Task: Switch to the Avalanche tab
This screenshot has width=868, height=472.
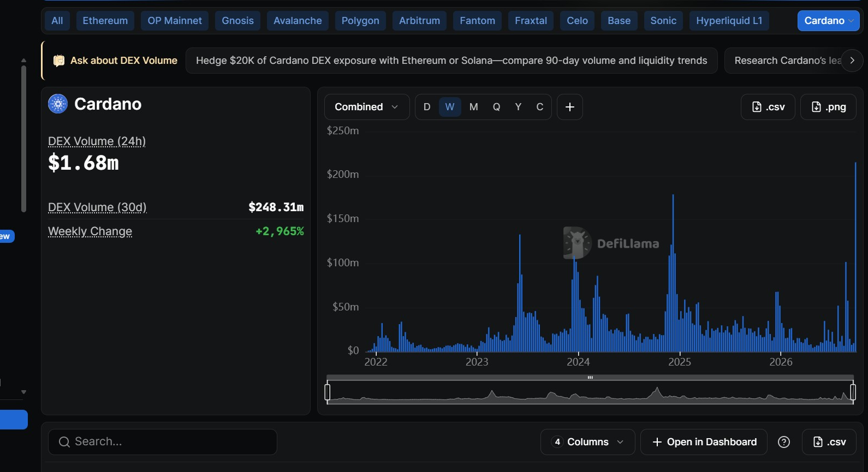Action: (298, 21)
